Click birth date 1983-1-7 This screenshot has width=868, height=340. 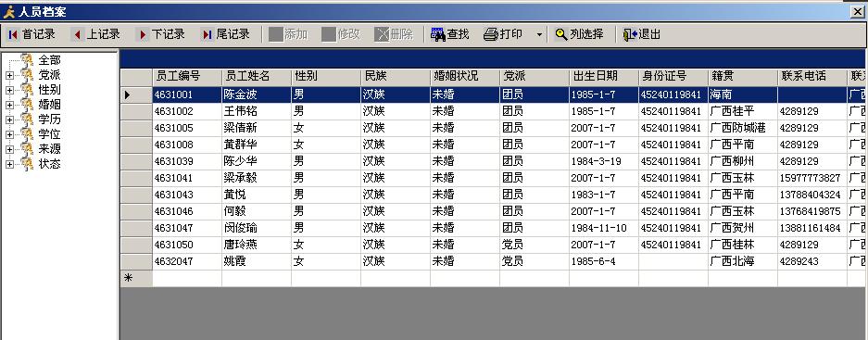coord(604,195)
